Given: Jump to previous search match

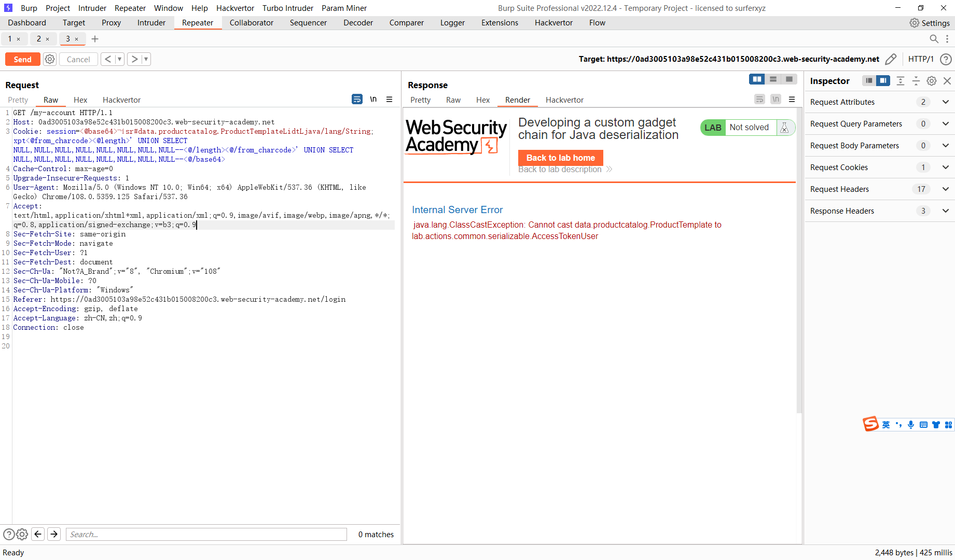Looking at the screenshot, I should pyautogui.click(x=38, y=534).
